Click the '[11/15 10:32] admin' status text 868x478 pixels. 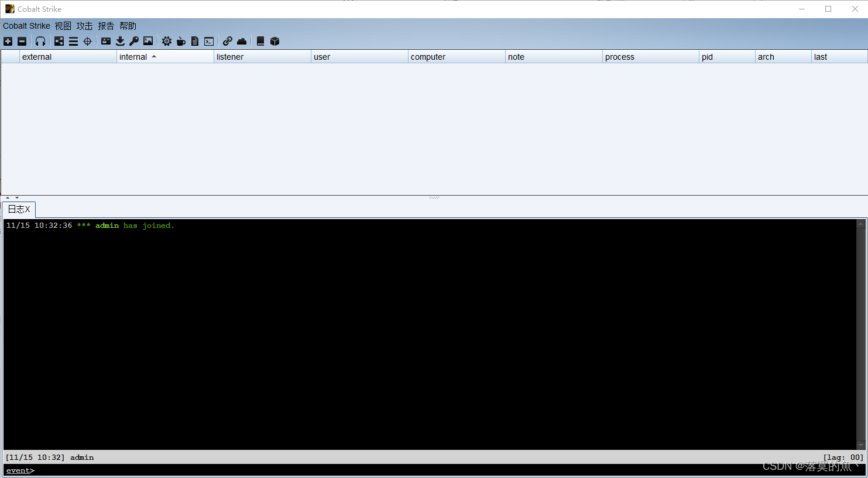pos(50,457)
